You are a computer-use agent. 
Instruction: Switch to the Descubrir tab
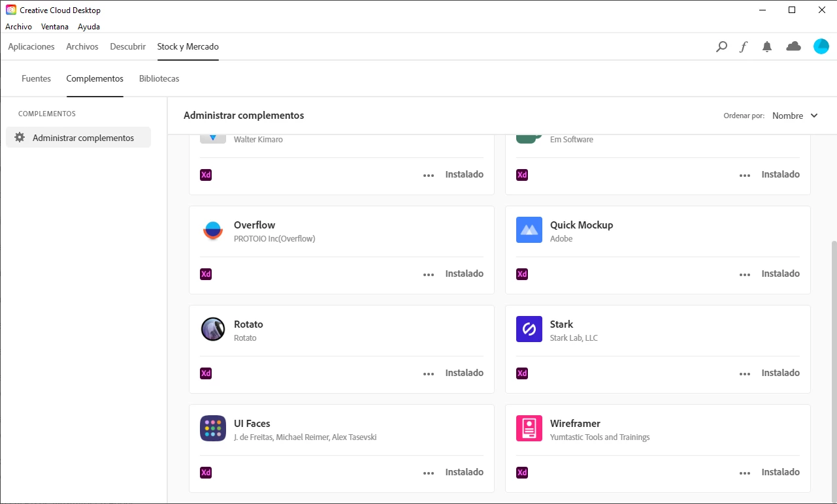(128, 46)
